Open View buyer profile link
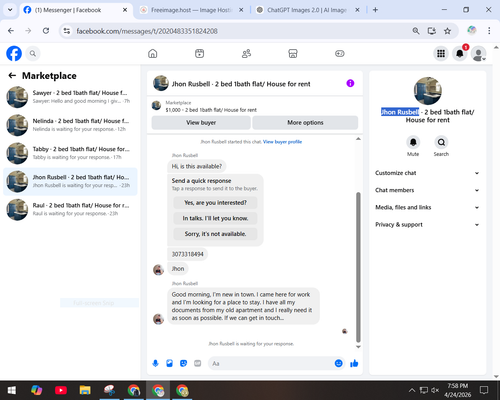The height and width of the screenshot is (400, 500). pyautogui.click(x=282, y=142)
